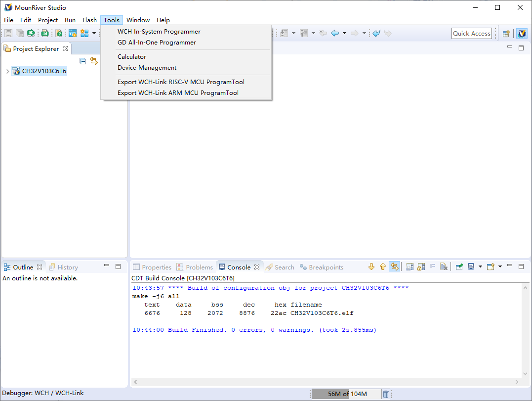Open the Next Annotation dropdown arrow
This screenshot has height=401, width=532.
[x=293, y=33]
